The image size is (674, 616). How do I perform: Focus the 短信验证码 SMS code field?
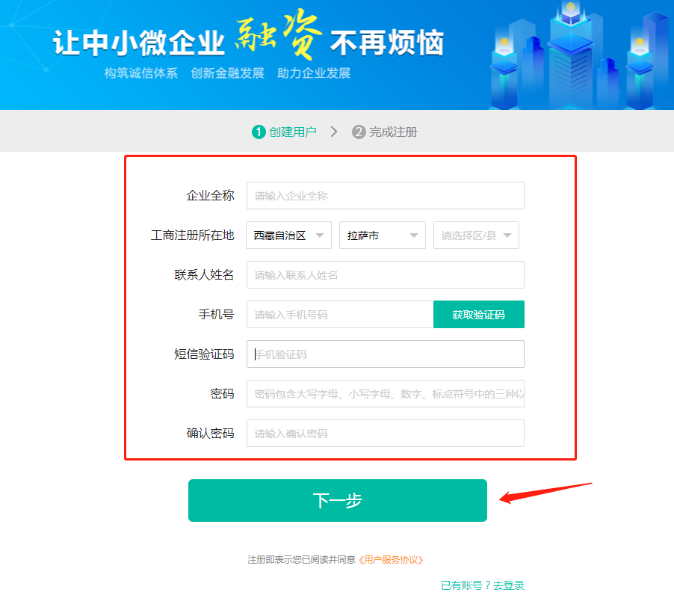(385, 354)
